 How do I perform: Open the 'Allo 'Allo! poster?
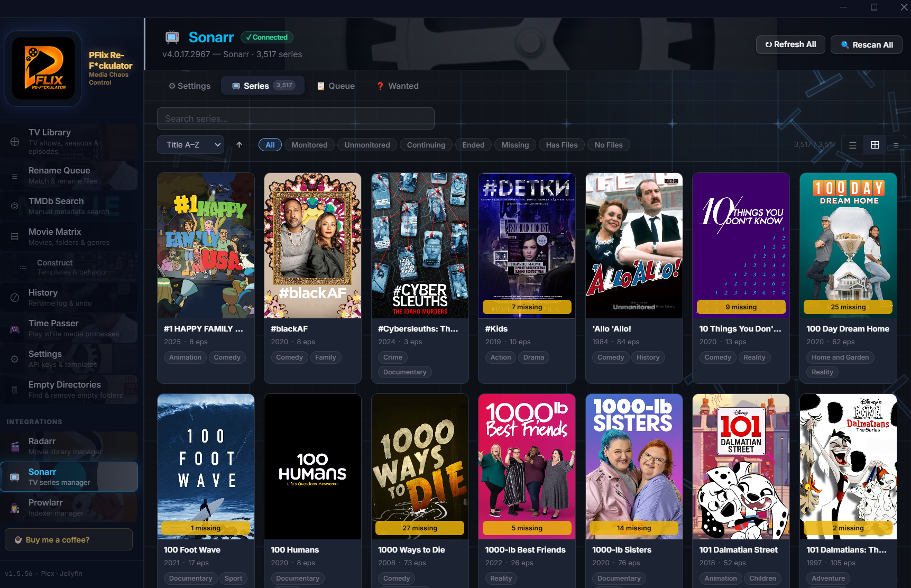point(634,245)
